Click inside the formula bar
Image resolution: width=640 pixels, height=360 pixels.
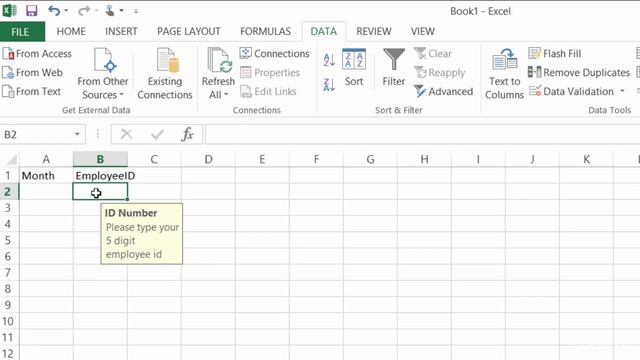point(422,134)
